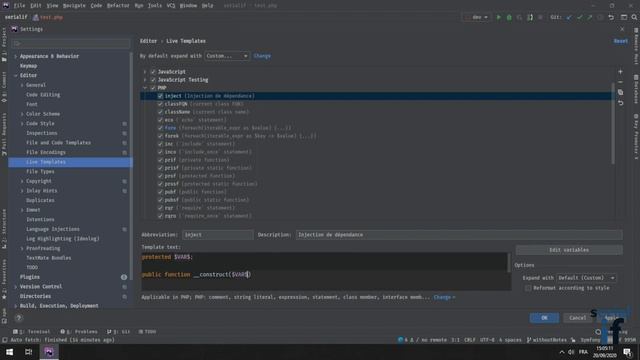Start debugging with the green bug icon
The width and height of the screenshot is (640, 360).
point(509,18)
